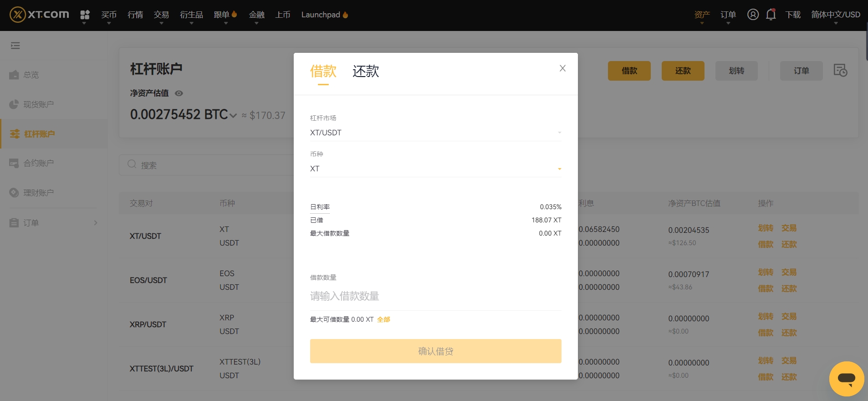The height and width of the screenshot is (401, 868).
Task: Click the yellow 还款 header button
Action: click(683, 71)
